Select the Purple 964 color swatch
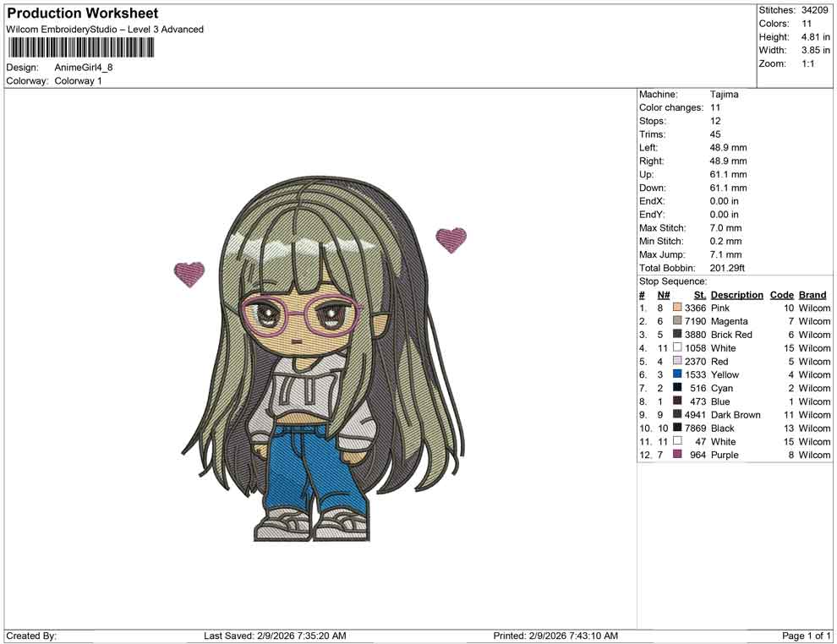This screenshot has height=644, width=837. coord(676,455)
